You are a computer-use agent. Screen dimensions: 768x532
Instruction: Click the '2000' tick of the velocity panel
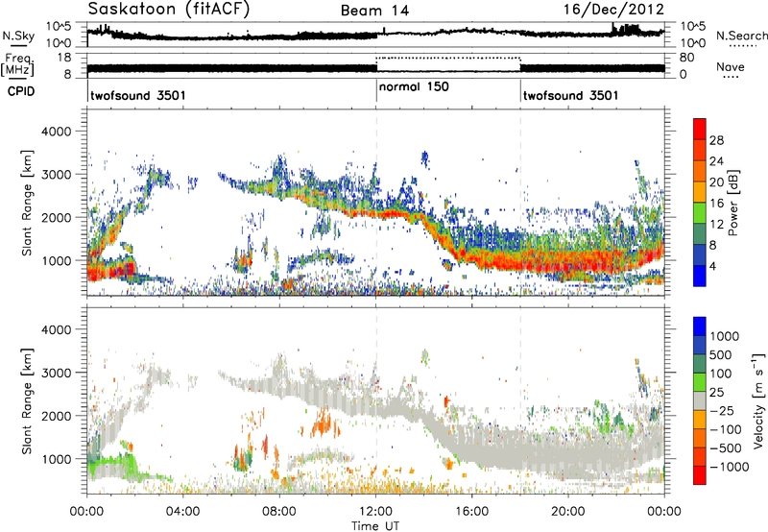(56, 416)
